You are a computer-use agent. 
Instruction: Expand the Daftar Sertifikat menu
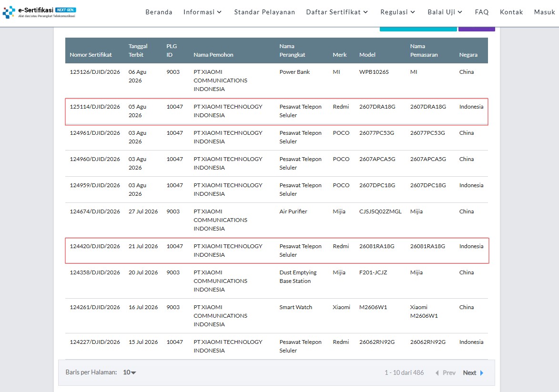(337, 12)
